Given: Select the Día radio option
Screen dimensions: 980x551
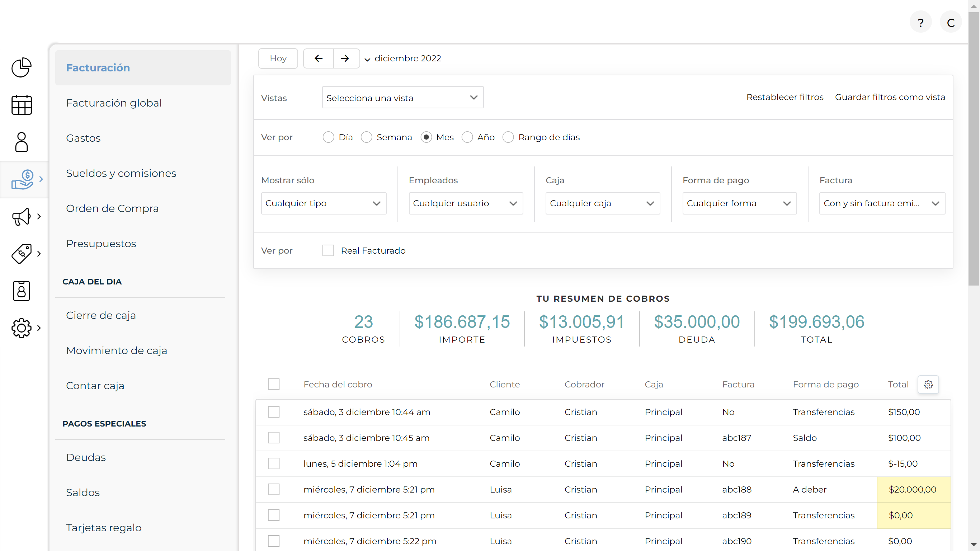Looking at the screenshot, I should 328,137.
